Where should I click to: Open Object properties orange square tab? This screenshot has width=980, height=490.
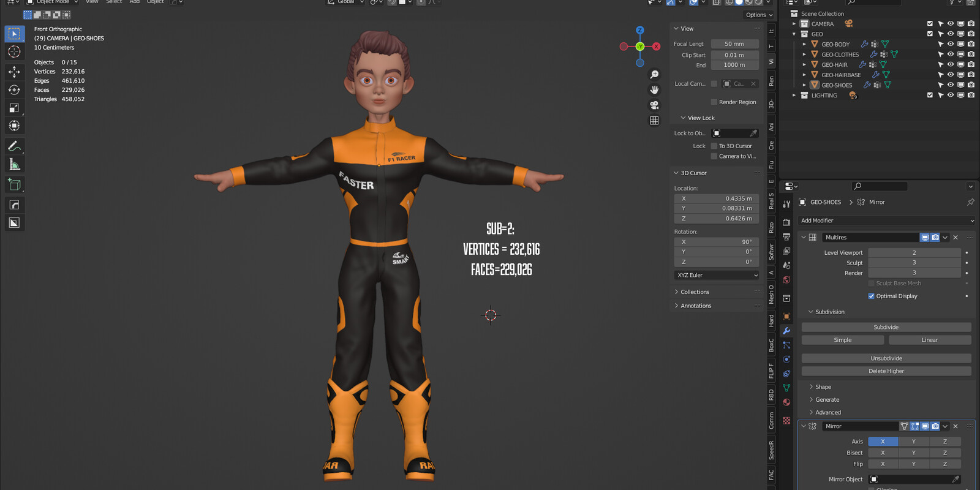point(786,316)
